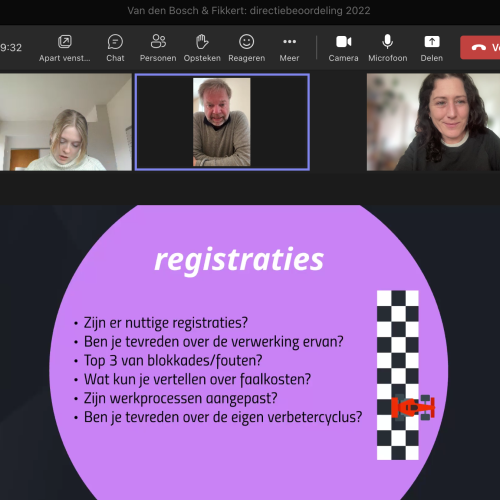
Task: Raise hand with Opsteken
Action: point(202,48)
